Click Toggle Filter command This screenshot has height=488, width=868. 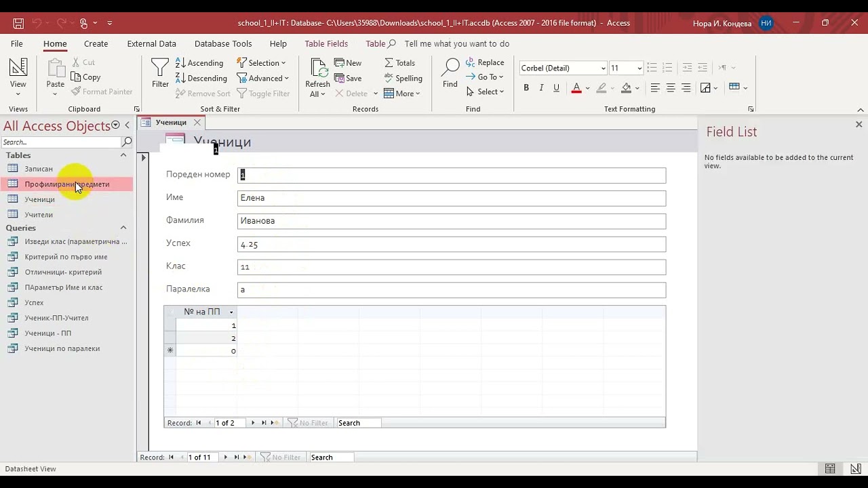pos(263,94)
